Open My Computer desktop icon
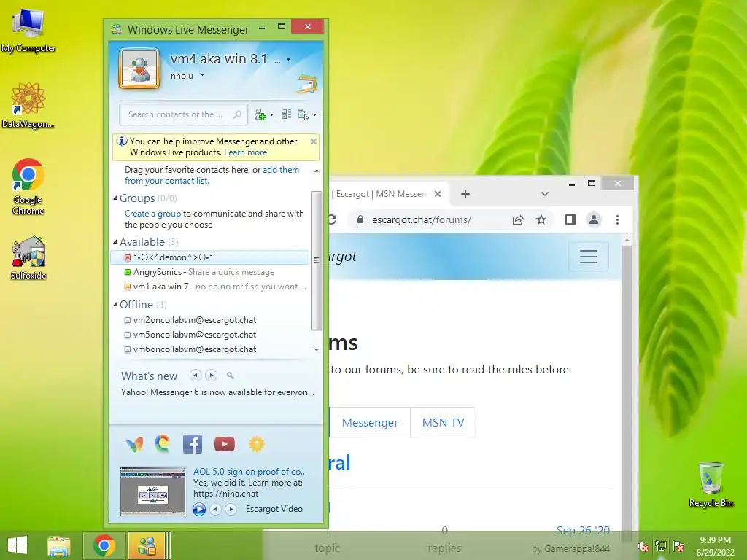The image size is (747, 560). pyautogui.click(x=28, y=31)
